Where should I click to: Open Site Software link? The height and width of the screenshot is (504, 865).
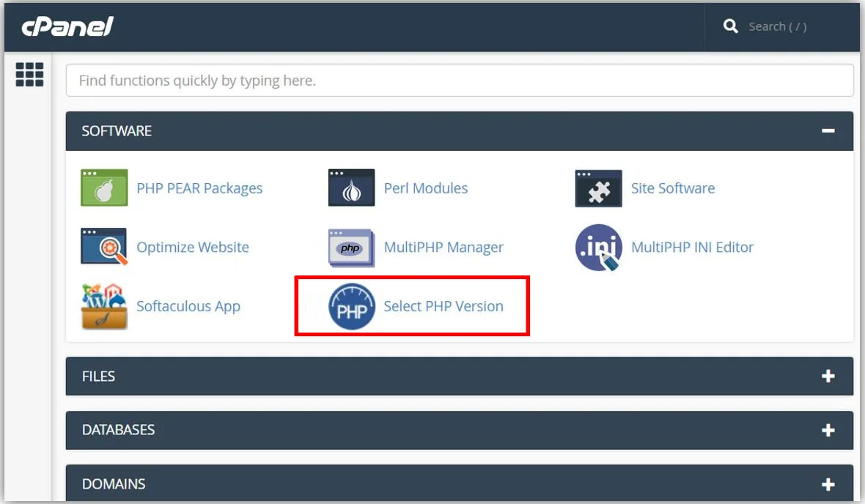(672, 188)
